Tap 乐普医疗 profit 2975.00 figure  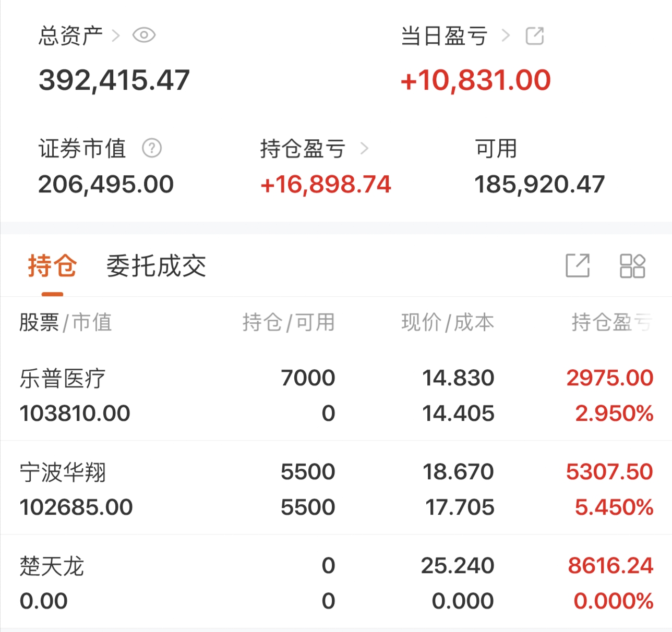click(609, 378)
